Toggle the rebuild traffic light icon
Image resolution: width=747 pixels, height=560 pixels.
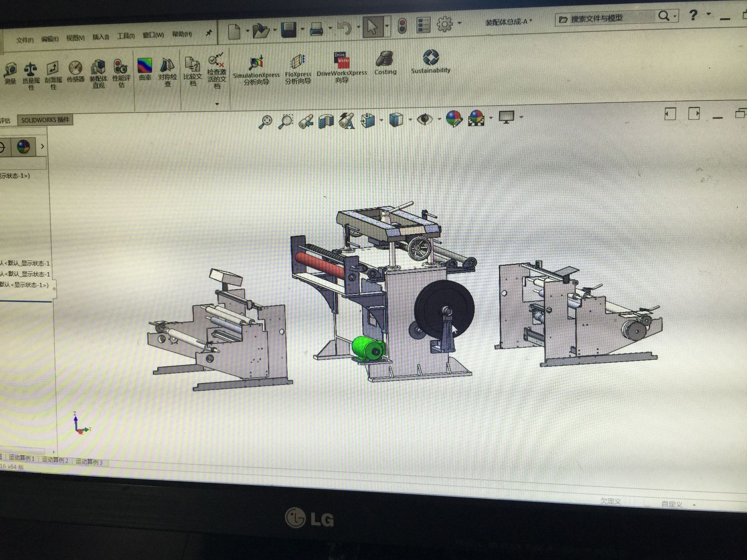[x=402, y=26]
